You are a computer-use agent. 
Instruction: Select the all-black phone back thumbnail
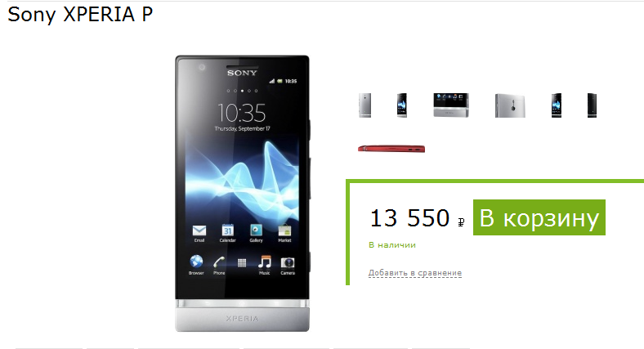pos(592,105)
